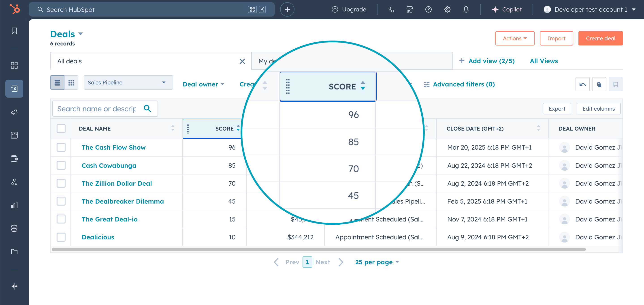Image resolution: width=644 pixels, height=305 pixels.
Task: Check the box for The Zillion Dollar Deal
Action: tap(61, 183)
